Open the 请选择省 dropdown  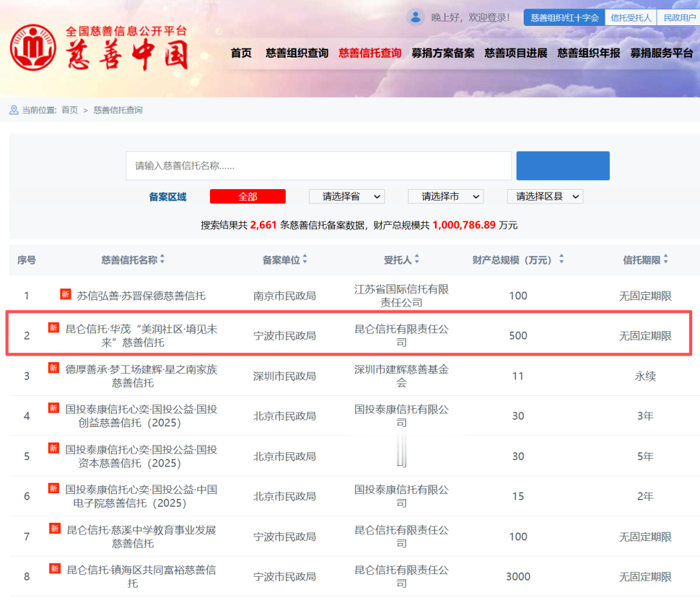point(347,196)
